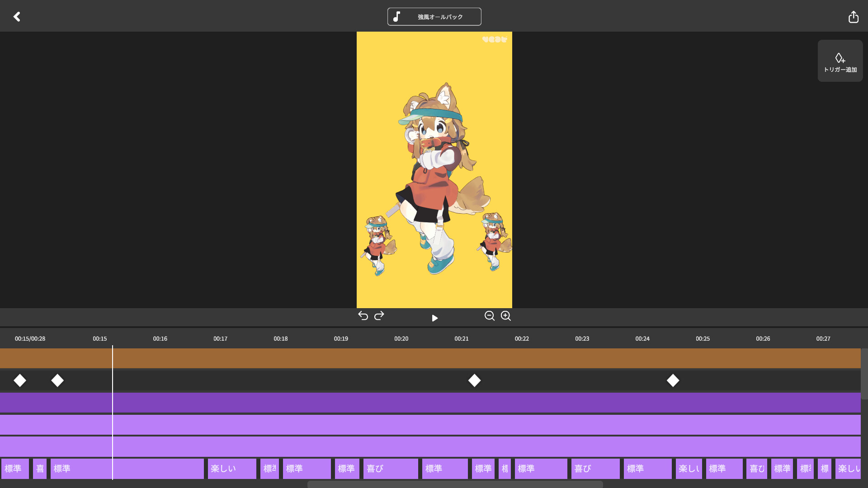Click the horizontal scrollbar at the bottom of the timeline
The width and height of the screenshot is (868, 488).
(x=455, y=484)
